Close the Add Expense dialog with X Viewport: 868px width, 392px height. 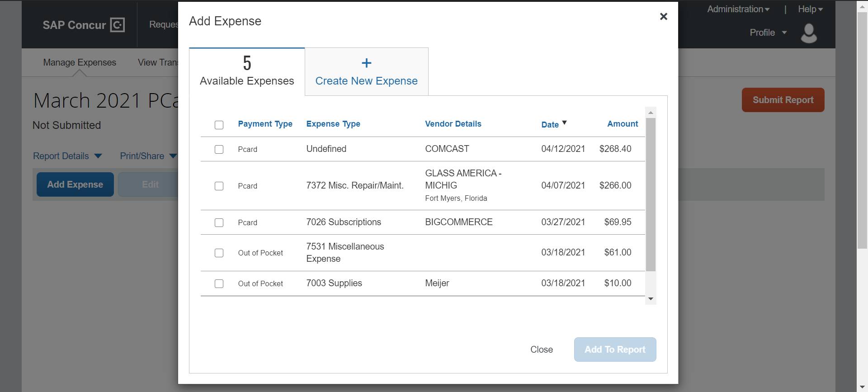click(x=663, y=17)
